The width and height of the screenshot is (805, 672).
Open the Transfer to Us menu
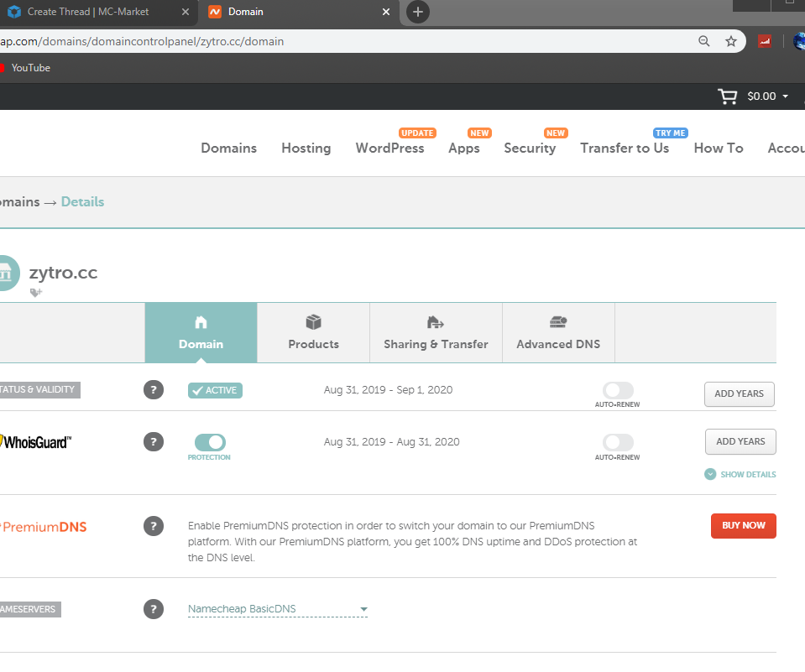[625, 148]
